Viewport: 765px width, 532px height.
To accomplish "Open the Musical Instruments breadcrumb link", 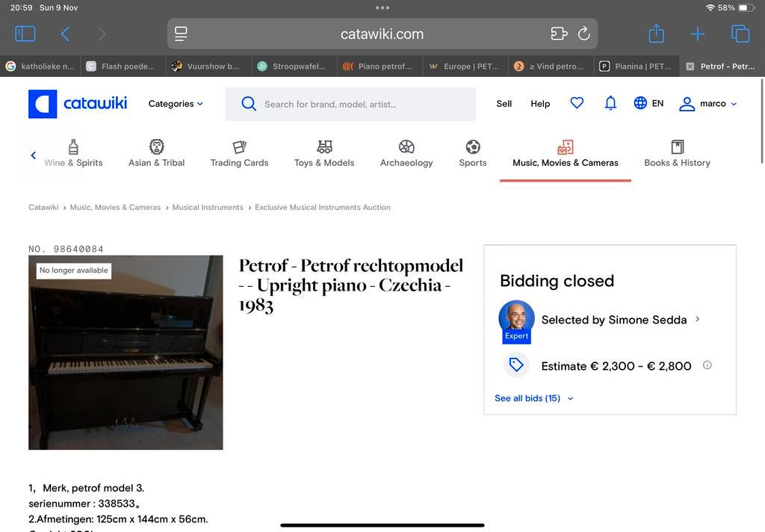I will pyautogui.click(x=208, y=207).
